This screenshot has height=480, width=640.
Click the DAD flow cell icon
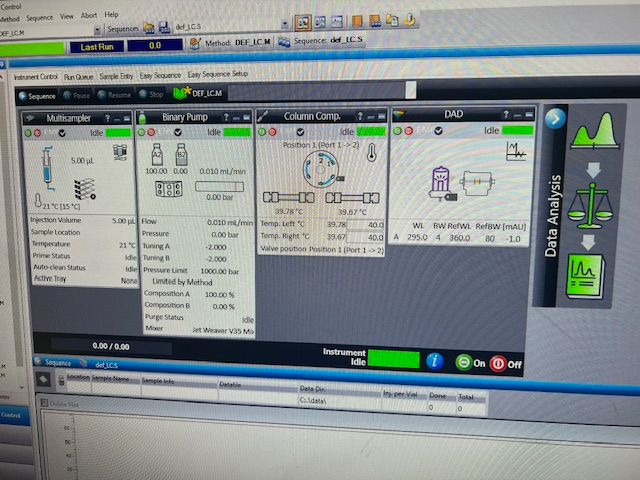477,182
